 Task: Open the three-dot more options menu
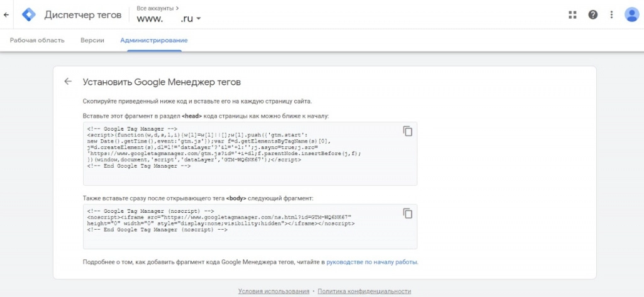pyautogui.click(x=611, y=15)
